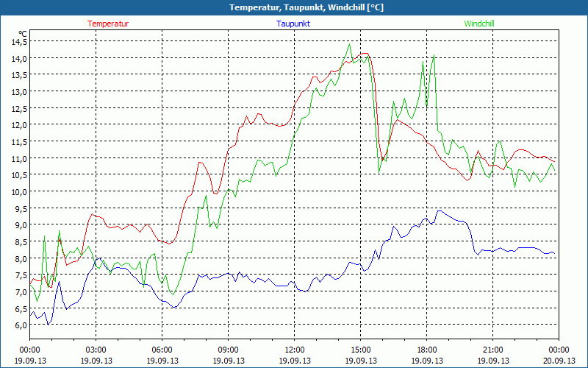This screenshot has width=588, height=368.
Task: Click the 13,0 value on y-axis
Action: (18, 91)
